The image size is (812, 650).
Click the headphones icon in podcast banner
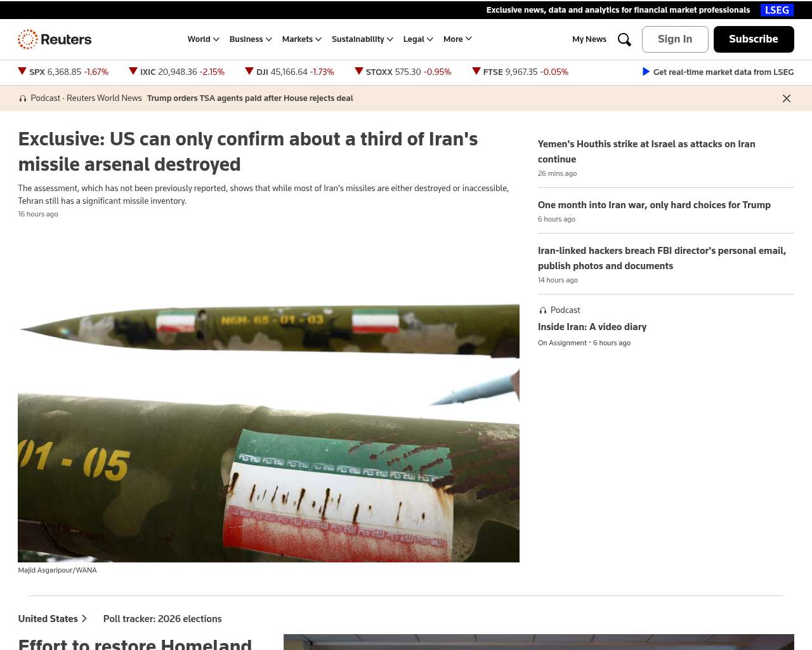point(23,98)
